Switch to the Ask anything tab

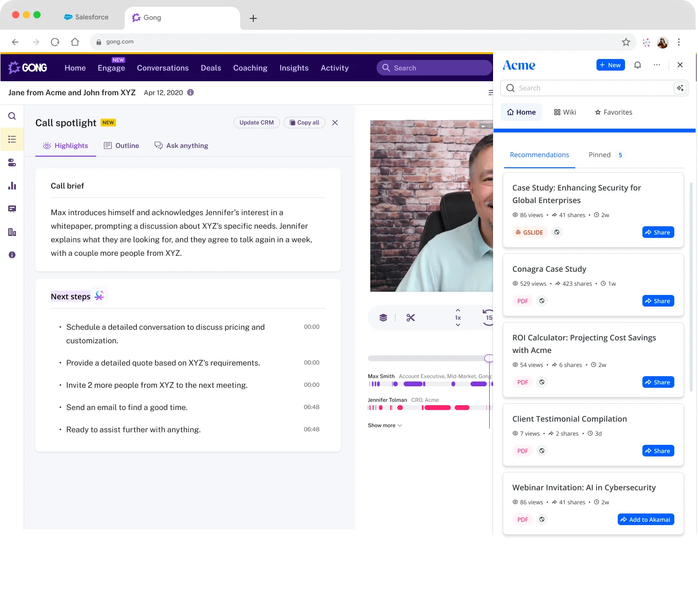point(181,146)
